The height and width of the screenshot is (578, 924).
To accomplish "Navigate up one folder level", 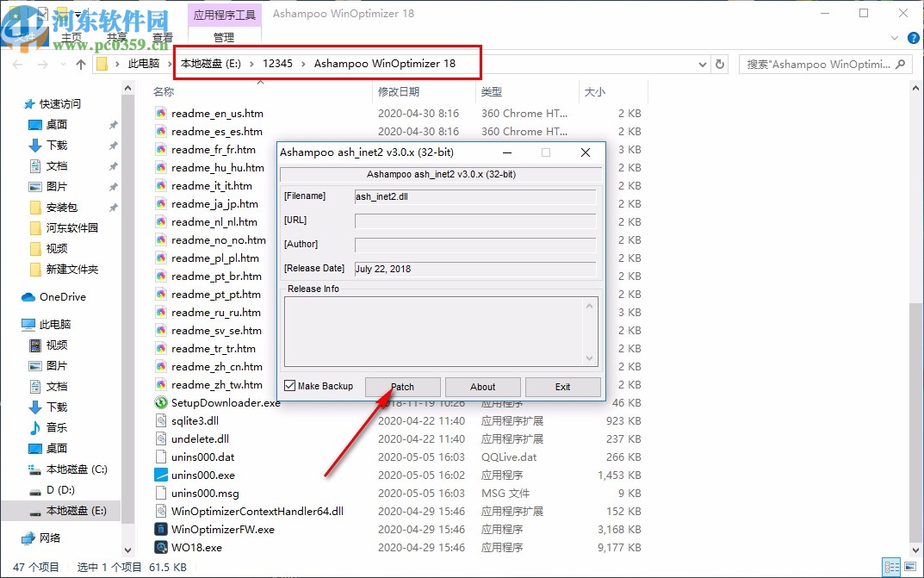I will click(80, 63).
